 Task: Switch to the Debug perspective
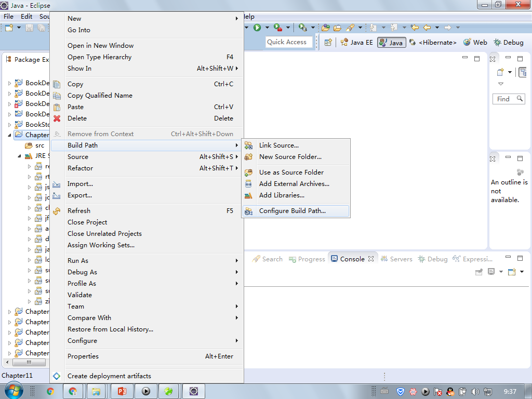pyautogui.click(x=509, y=43)
